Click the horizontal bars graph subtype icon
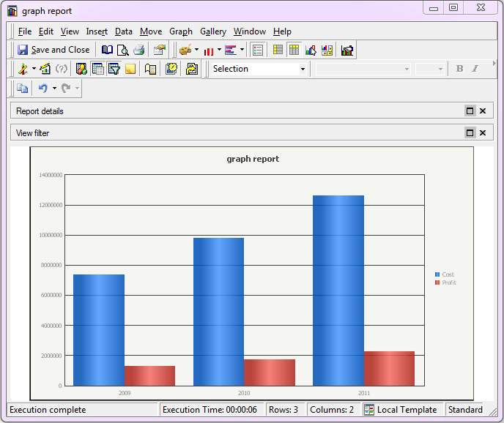Image resolution: width=504 pixels, height=423 pixels. (231, 50)
